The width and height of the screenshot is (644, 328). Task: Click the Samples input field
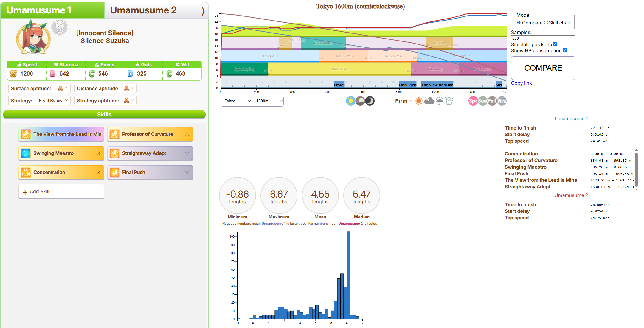point(543,38)
